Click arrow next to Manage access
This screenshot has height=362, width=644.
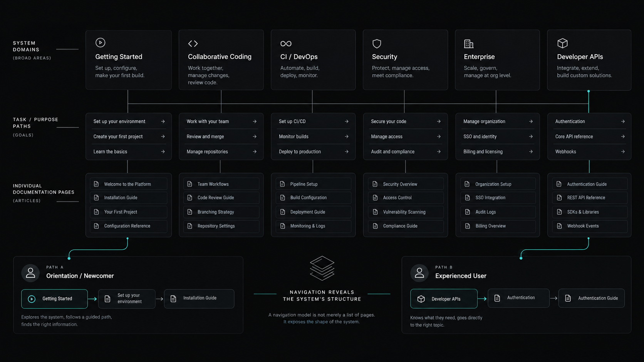coord(439,136)
